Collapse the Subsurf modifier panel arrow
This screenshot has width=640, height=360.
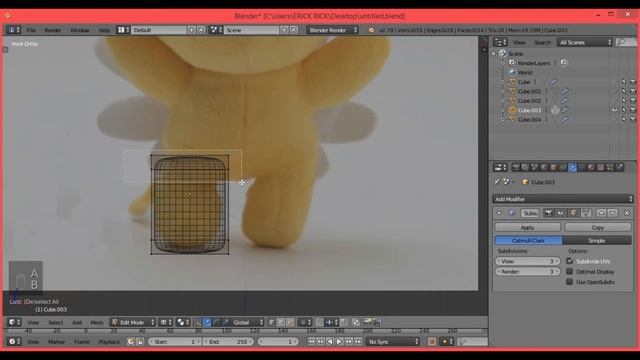point(499,213)
